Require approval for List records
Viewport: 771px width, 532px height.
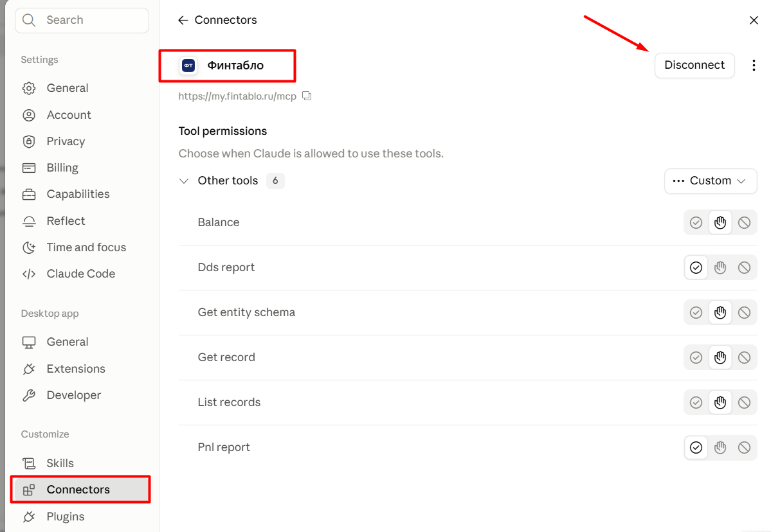(x=720, y=403)
